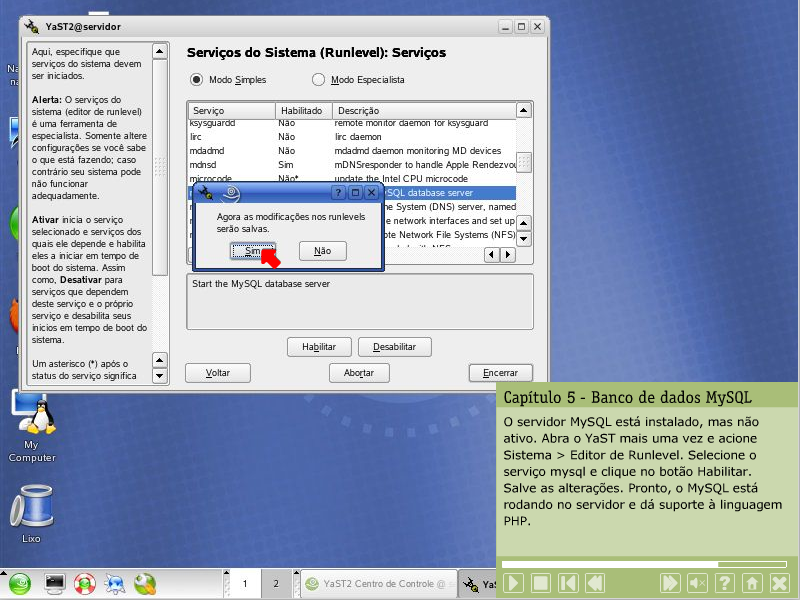This screenshot has width=800, height=600.
Task: Open the terminal icon in the taskbar
Action: point(55,583)
